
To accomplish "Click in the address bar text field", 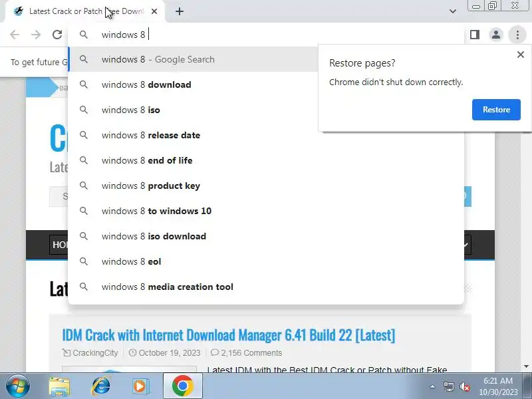I will pyautogui.click(x=265, y=35).
